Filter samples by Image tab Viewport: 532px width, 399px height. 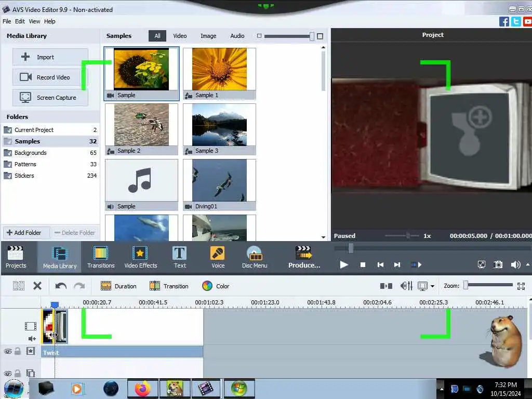(208, 36)
